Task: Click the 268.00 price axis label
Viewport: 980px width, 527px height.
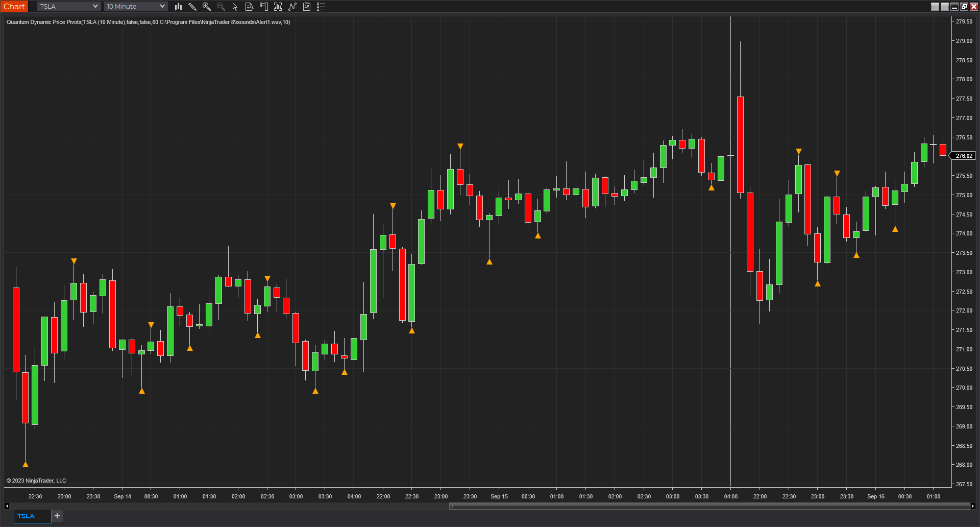Action: (964, 465)
